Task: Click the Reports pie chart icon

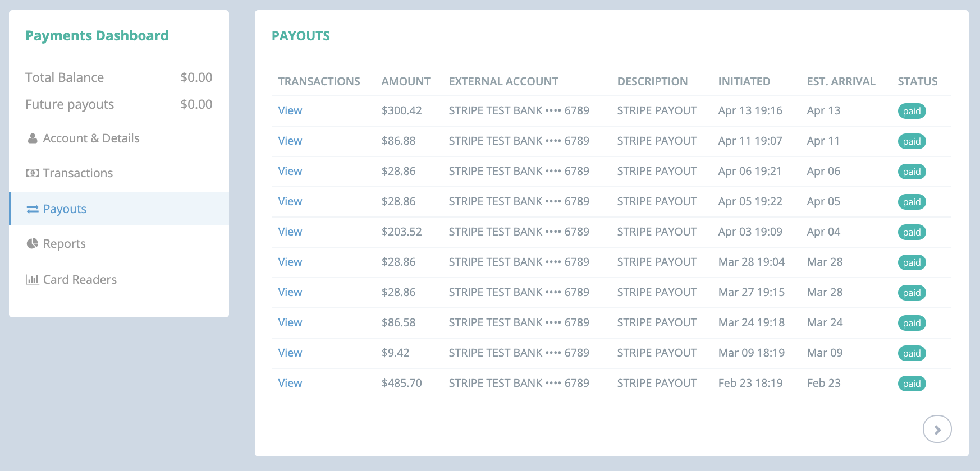Action: click(33, 244)
